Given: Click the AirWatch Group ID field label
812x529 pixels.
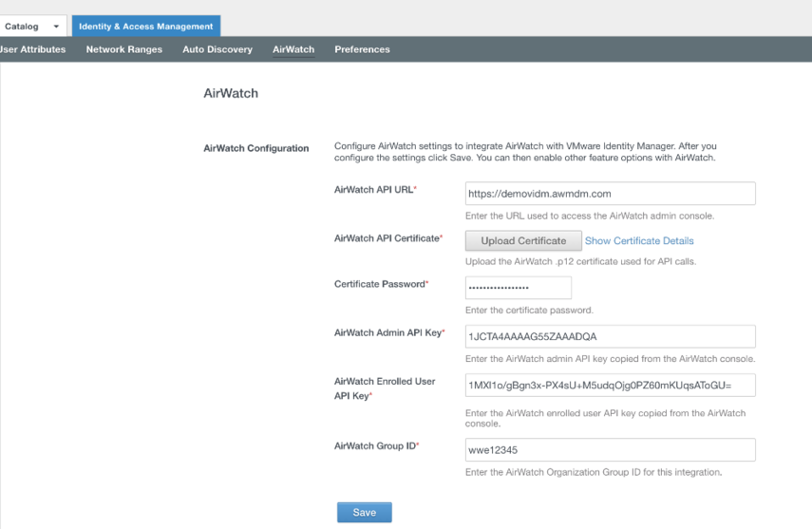Looking at the screenshot, I should click(377, 445).
